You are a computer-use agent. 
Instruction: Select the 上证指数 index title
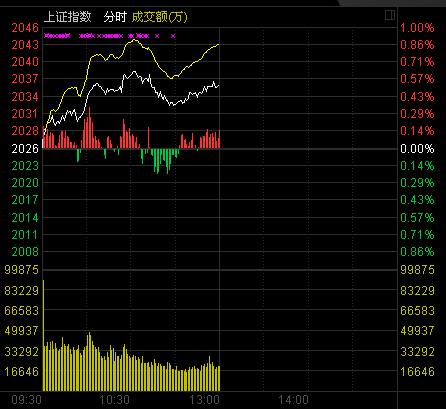(68, 17)
